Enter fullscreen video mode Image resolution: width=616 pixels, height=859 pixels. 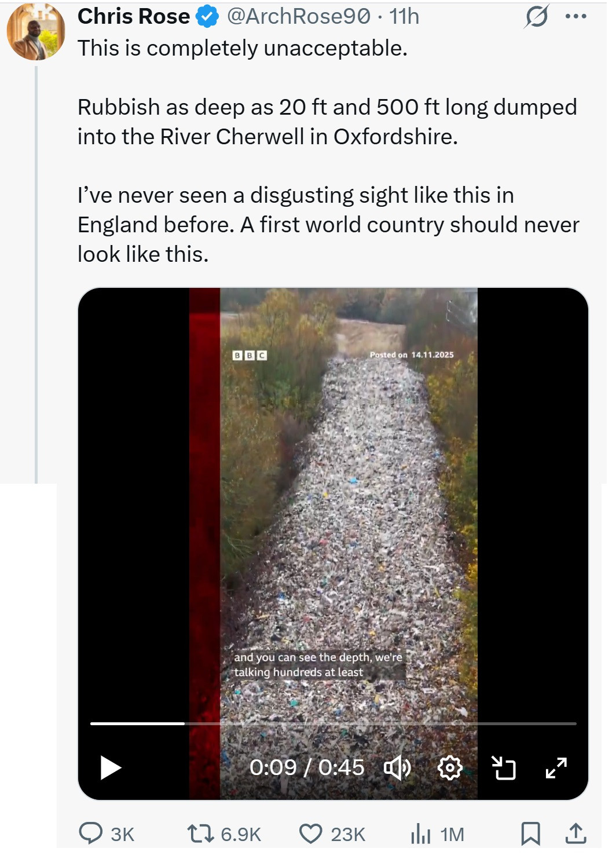(x=556, y=767)
